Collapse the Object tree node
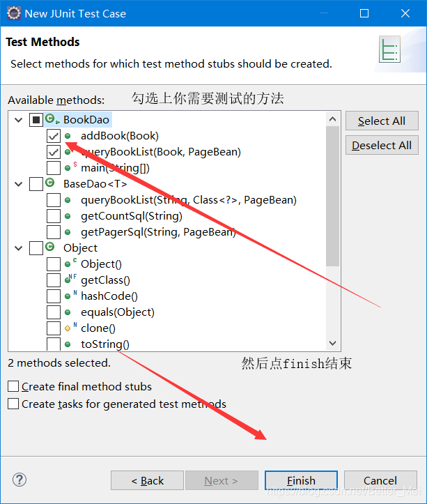Viewport: 427px width, 504px height. pos(19,248)
